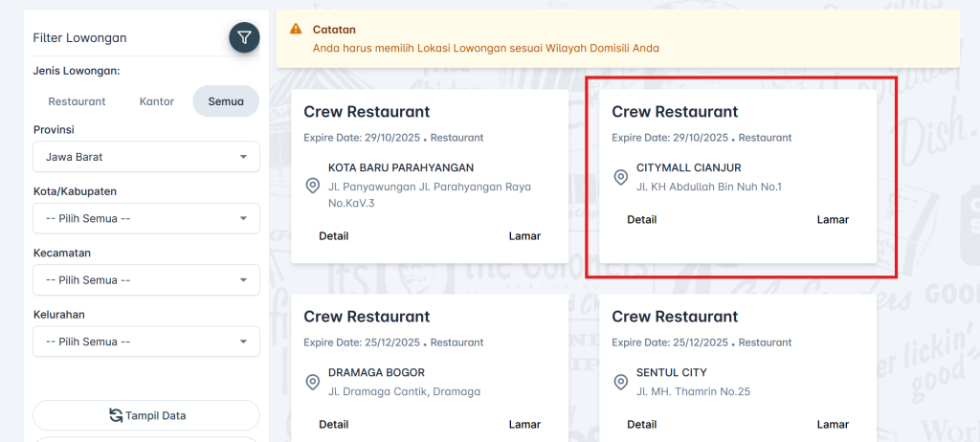
Task: Select the Semua job type
Action: tap(226, 101)
